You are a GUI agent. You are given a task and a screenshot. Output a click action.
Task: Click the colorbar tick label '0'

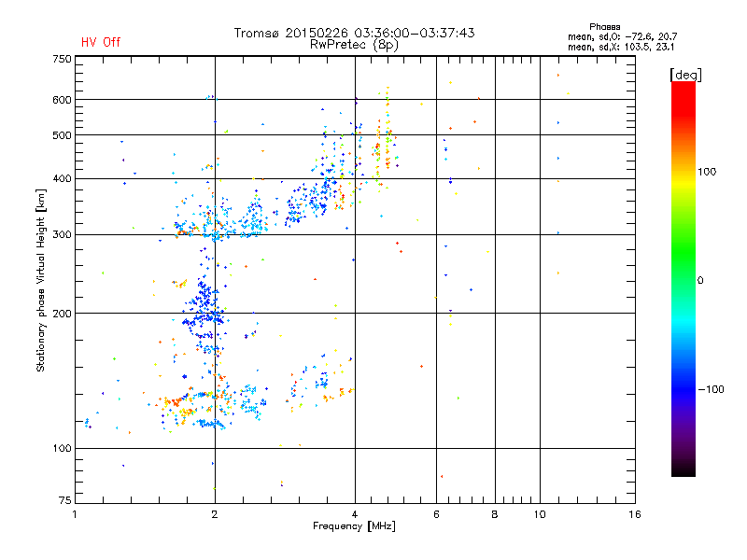(x=700, y=281)
